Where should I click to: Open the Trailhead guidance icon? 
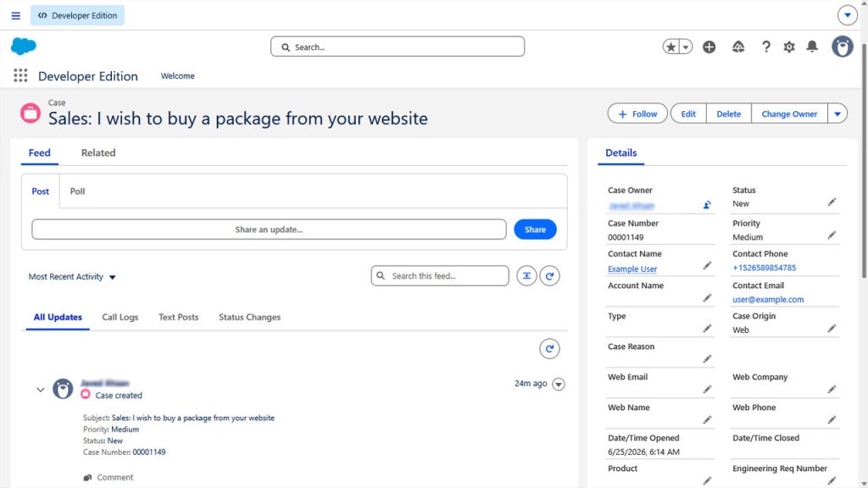(x=738, y=47)
